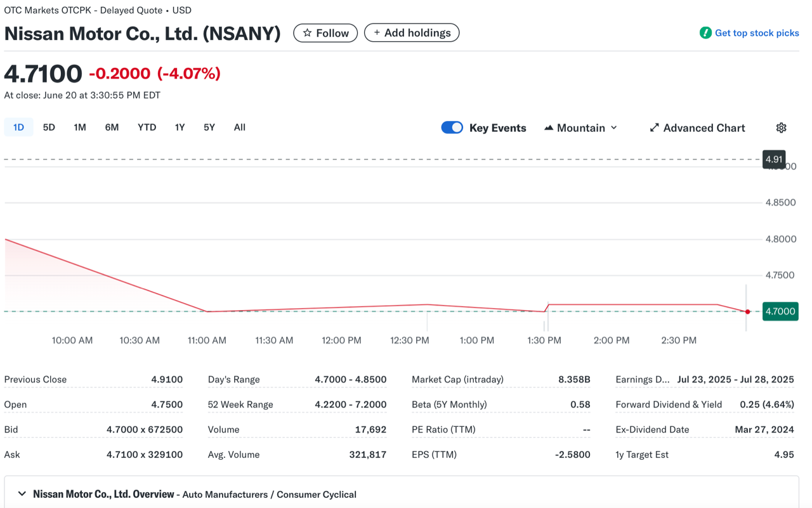Click OTC Markets OTCPK Delayed Quote text

(x=98, y=10)
